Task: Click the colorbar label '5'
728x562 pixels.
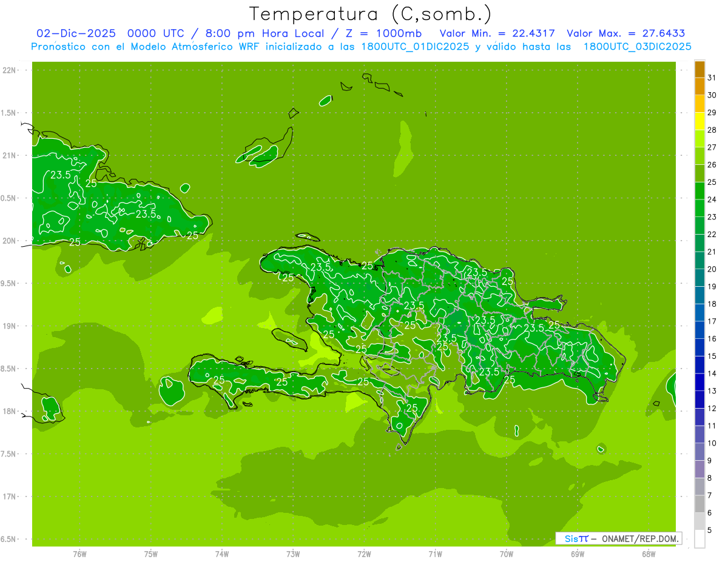Action: click(709, 530)
